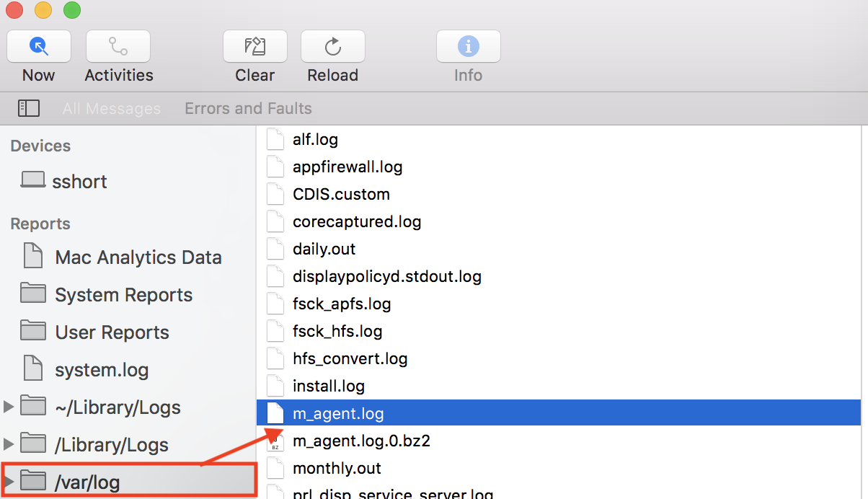Open the System Reports folder icon
Image resolution: width=868 pixels, height=499 pixels.
coord(32,294)
